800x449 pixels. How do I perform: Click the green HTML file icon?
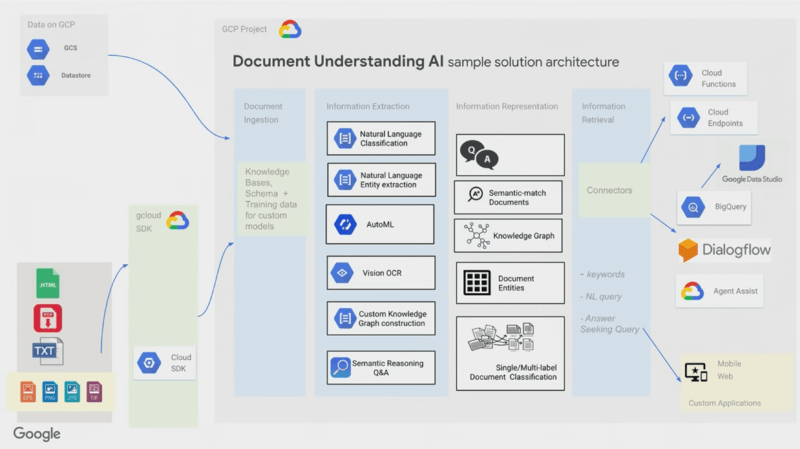pyautogui.click(x=48, y=283)
